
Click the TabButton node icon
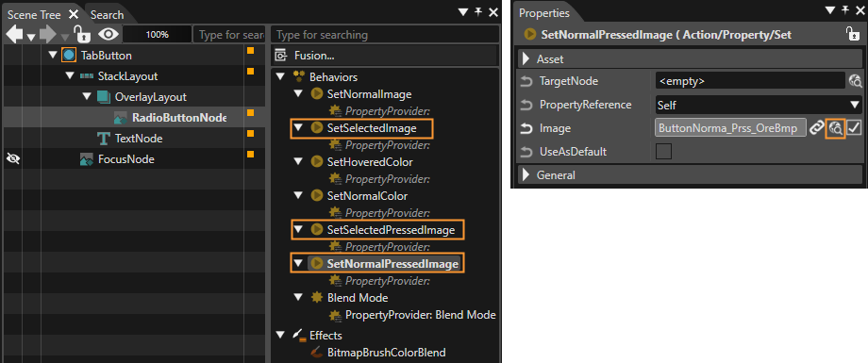click(x=69, y=56)
